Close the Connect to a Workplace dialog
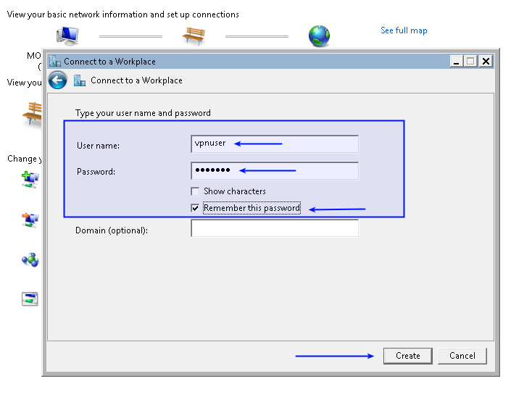The height and width of the screenshot is (400, 532). [485, 62]
